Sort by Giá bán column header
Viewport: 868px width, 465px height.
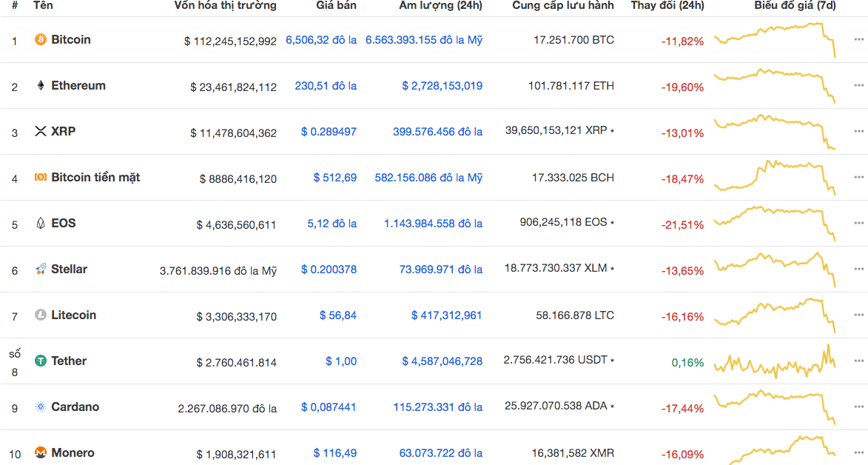click(336, 5)
